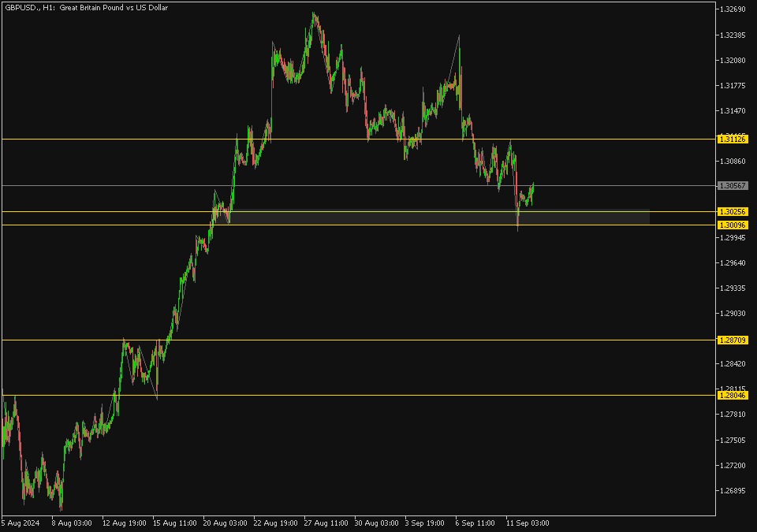Select the 1.31126 yellow price tag
This screenshot has width=757, height=532.
733,139
